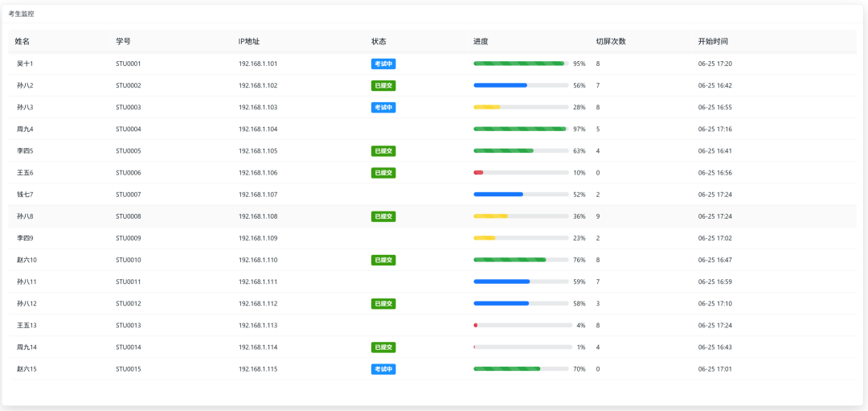Click the 已提交 tag in STU0012 row
The height and width of the screenshot is (411, 868).
coord(383,303)
